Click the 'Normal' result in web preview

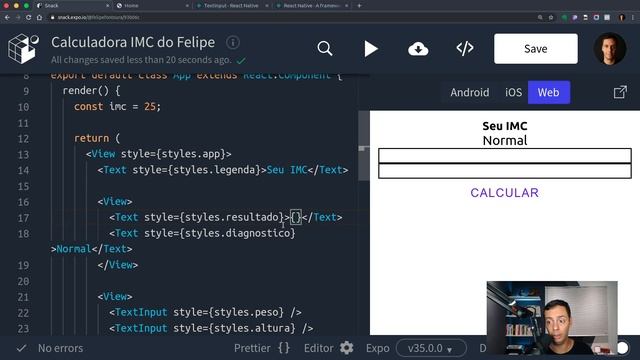tap(505, 140)
